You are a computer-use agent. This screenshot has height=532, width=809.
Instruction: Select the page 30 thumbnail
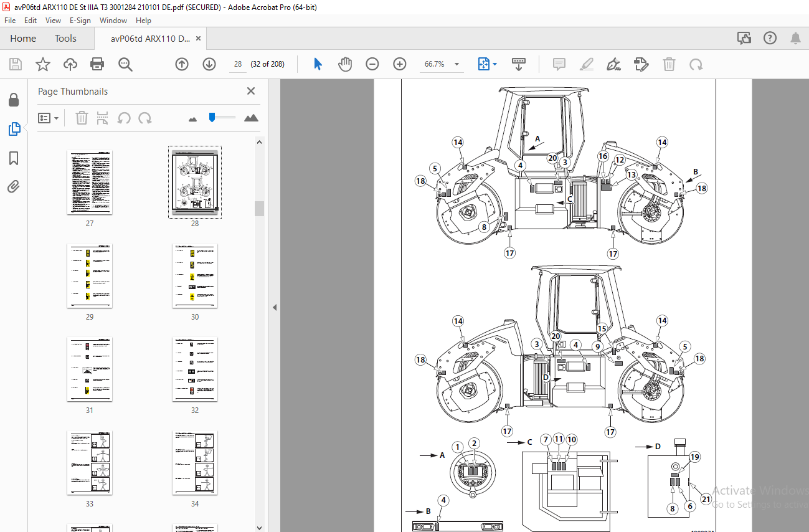[195, 276]
